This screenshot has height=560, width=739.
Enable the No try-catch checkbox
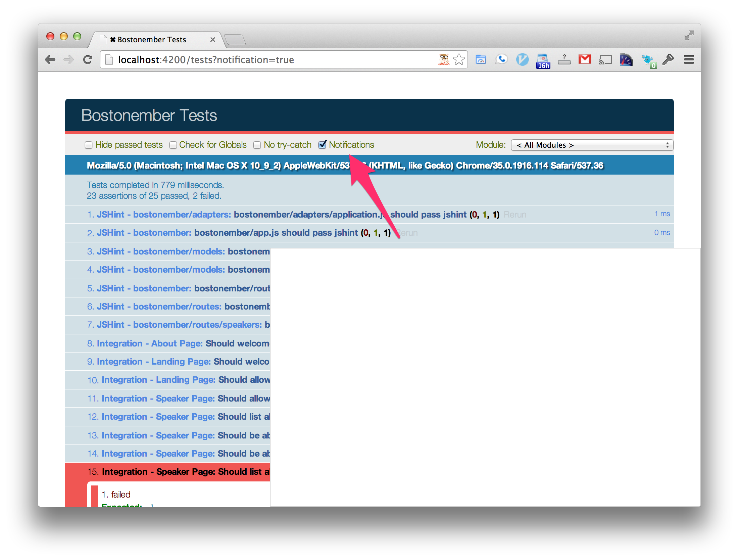pos(257,145)
